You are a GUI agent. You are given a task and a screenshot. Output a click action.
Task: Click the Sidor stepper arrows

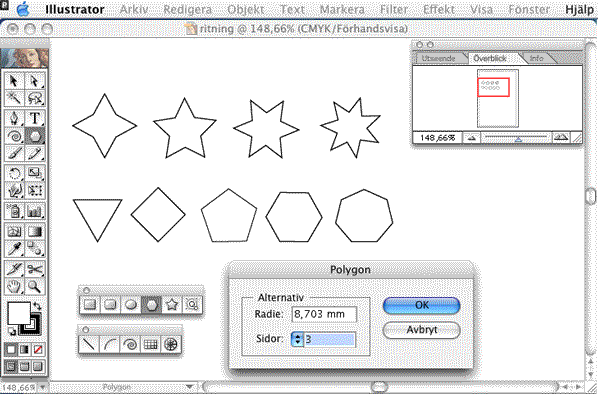(x=297, y=339)
